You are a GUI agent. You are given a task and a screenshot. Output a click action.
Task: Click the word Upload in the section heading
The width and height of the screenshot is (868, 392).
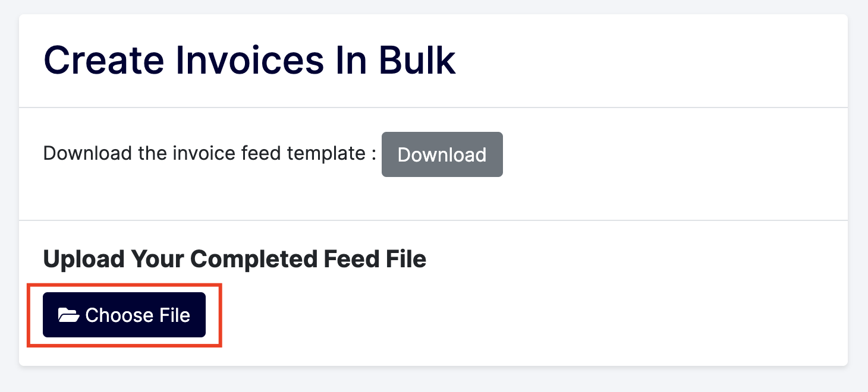(84, 260)
